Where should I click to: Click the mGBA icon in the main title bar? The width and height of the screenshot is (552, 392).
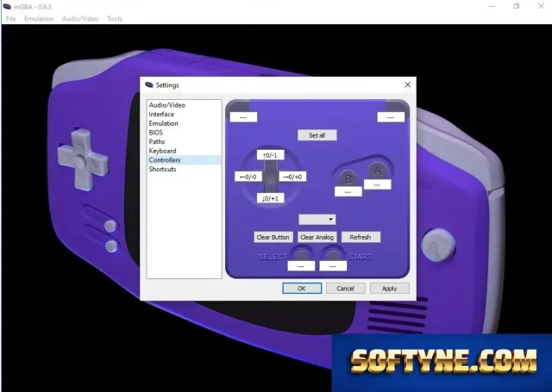[x=7, y=6]
